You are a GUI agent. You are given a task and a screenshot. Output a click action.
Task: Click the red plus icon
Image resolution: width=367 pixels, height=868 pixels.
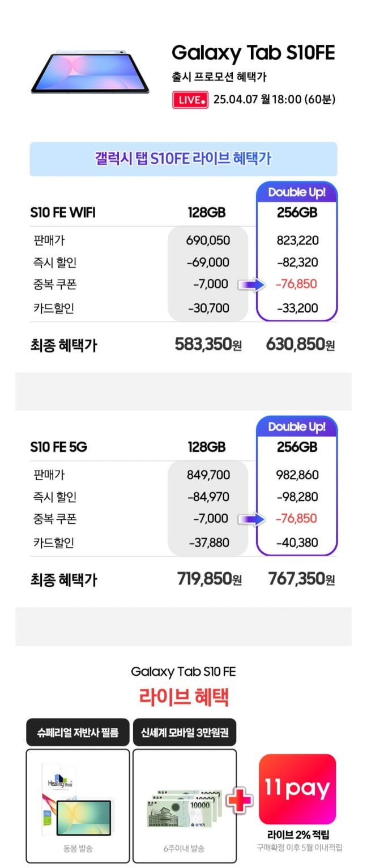pyautogui.click(x=240, y=801)
